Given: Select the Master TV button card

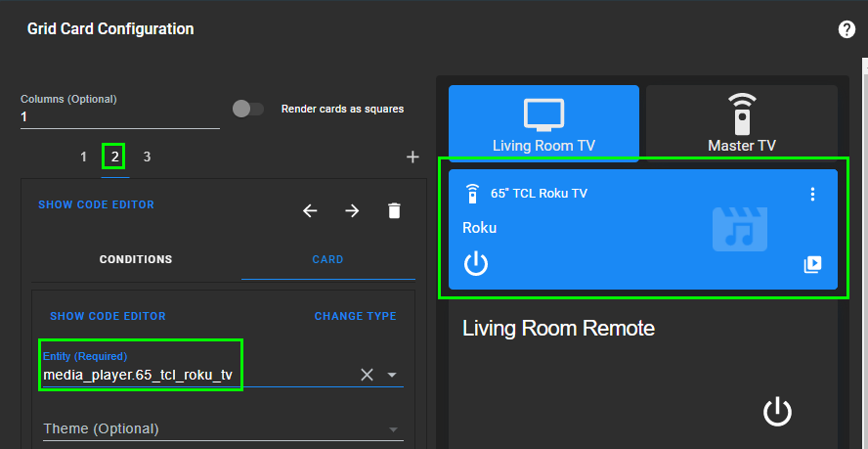Looking at the screenshot, I should point(742,123).
